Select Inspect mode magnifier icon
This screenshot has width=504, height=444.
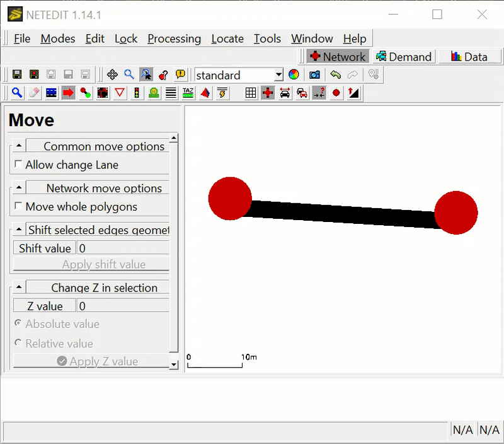(17, 93)
